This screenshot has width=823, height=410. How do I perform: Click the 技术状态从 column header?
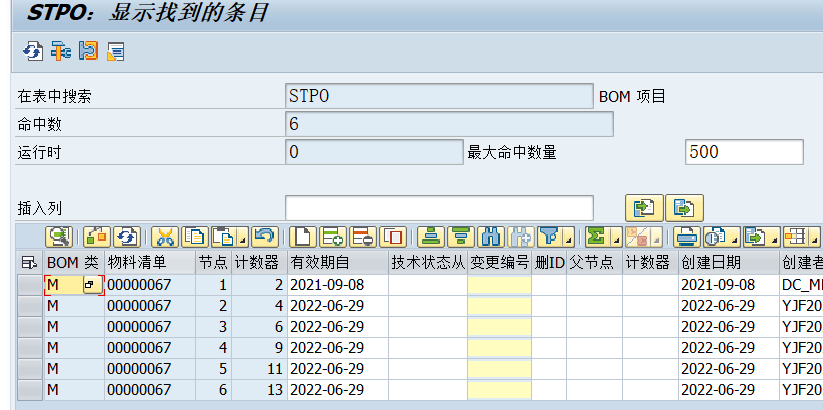428,262
